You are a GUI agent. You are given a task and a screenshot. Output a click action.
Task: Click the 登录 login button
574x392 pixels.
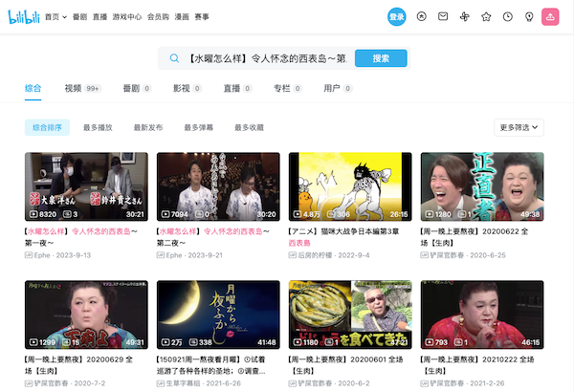(x=397, y=16)
